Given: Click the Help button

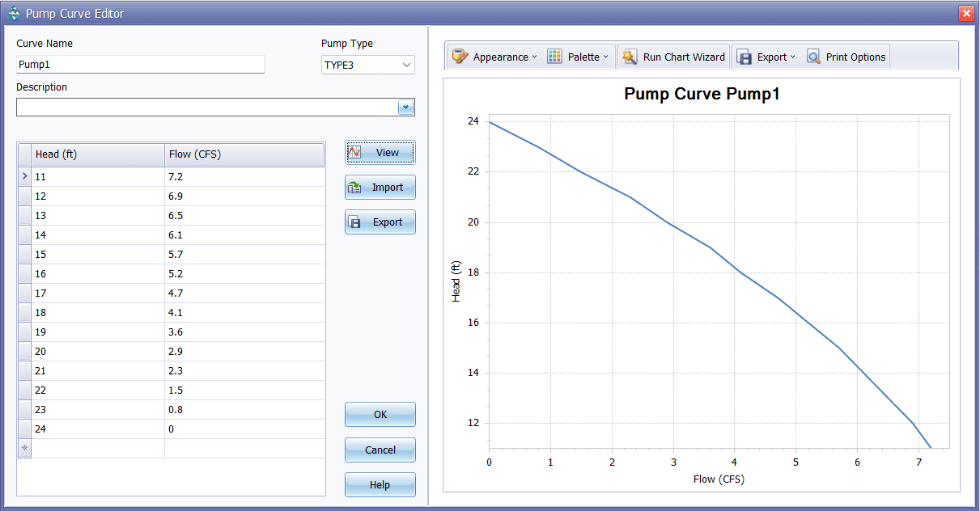Looking at the screenshot, I should coord(380,484).
